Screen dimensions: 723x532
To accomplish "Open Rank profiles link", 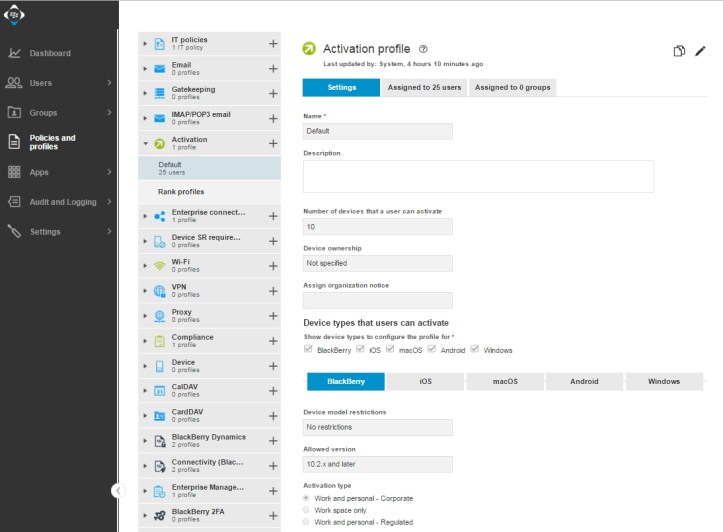I will 181,192.
